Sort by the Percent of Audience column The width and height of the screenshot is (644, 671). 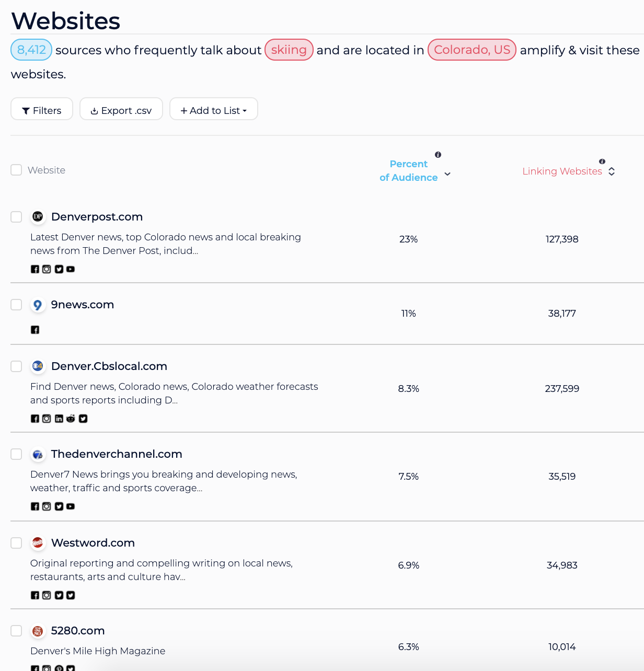click(409, 171)
